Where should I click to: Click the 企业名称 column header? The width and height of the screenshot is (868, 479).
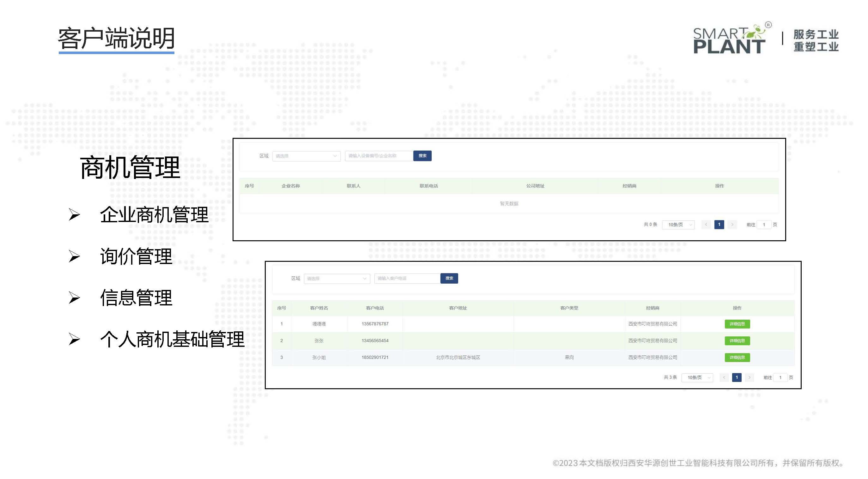(x=290, y=186)
